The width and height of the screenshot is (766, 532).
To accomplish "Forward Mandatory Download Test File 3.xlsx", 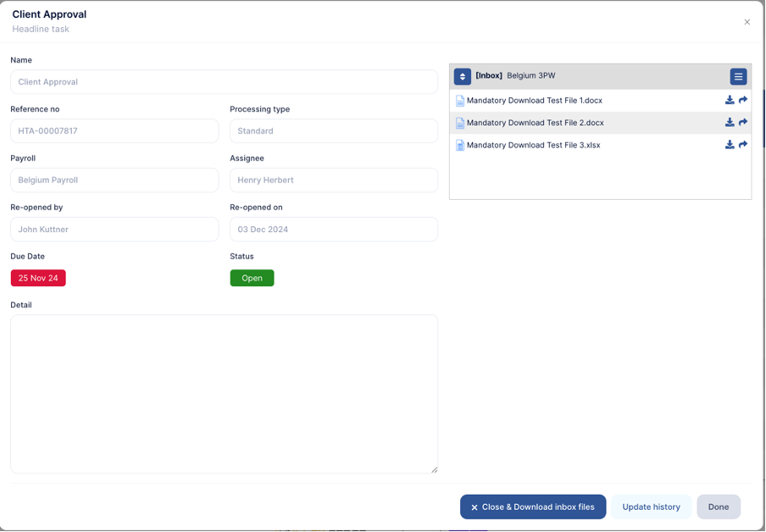I will [x=743, y=145].
